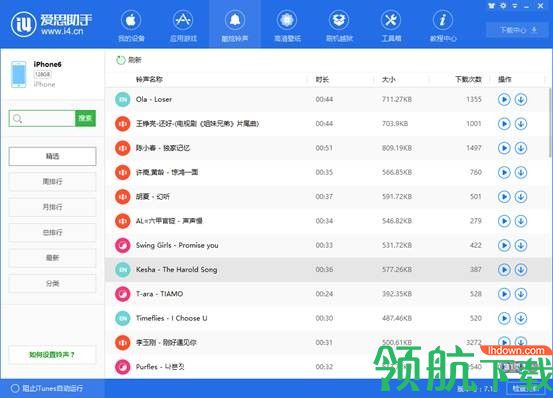Viewport: 553px width, 398px height.
Task: Open the Flash & Jailbreak dropbox tab
Action: tap(339, 26)
